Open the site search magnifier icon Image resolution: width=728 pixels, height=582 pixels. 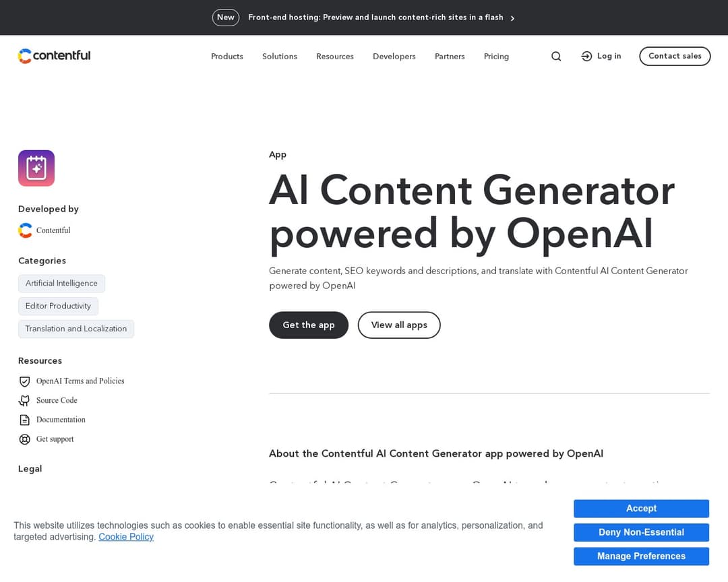[x=555, y=56]
